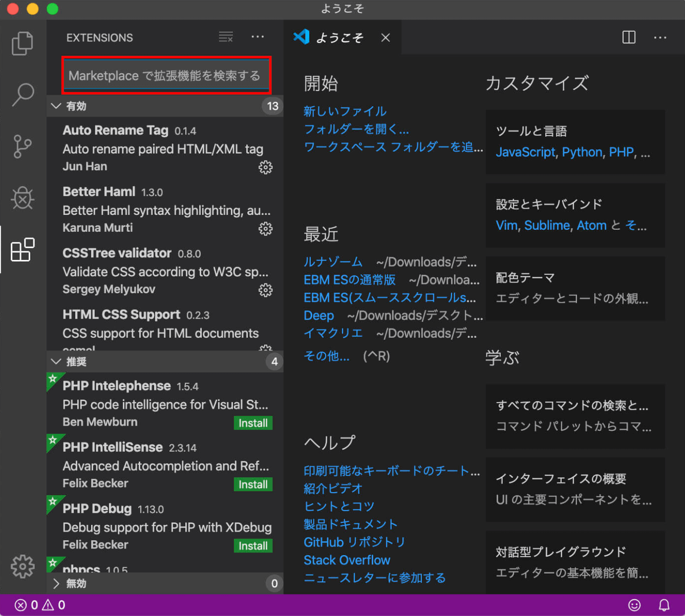Click Sublime keybinding link

tap(547, 226)
